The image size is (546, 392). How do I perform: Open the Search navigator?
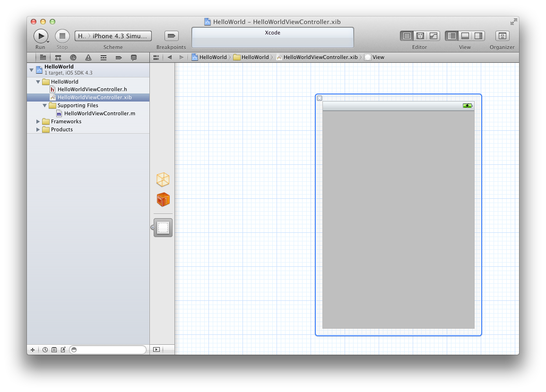click(73, 57)
